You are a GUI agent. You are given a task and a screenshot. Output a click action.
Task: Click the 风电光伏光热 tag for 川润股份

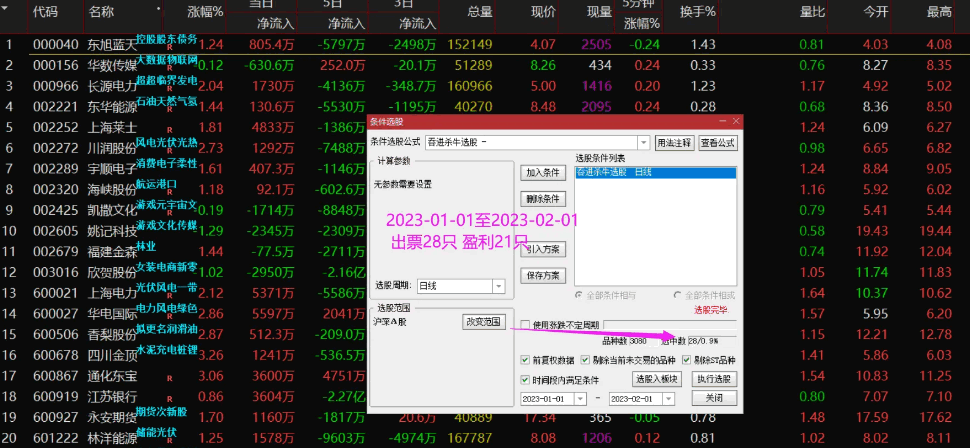(x=167, y=142)
